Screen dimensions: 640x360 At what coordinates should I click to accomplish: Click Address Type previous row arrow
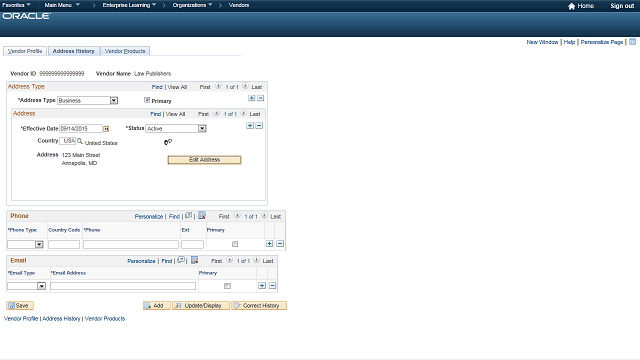point(218,86)
